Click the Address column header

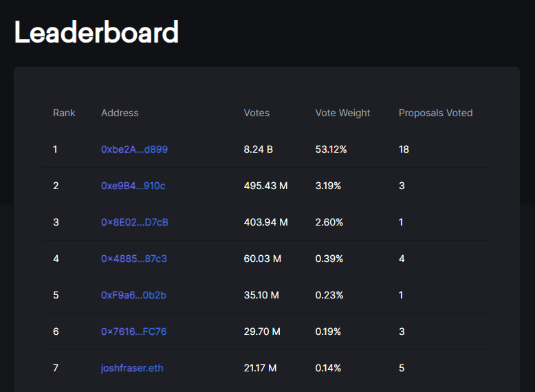120,113
